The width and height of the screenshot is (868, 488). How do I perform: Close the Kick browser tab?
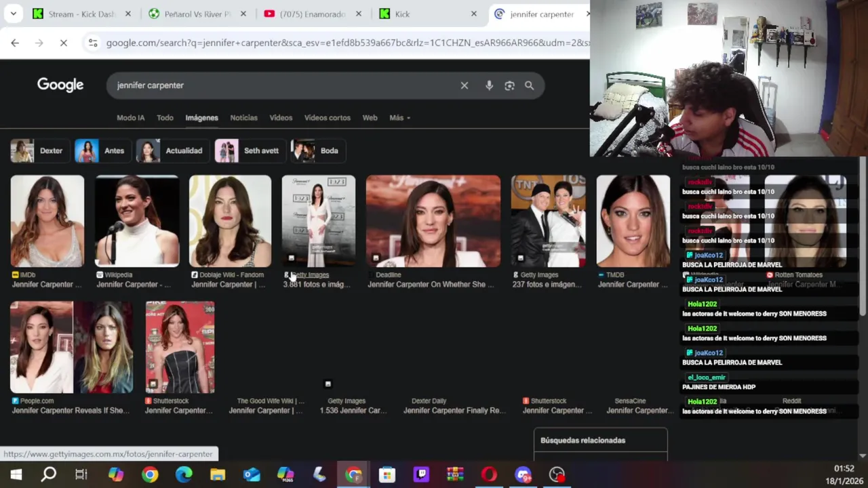pyautogui.click(x=474, y=14)
